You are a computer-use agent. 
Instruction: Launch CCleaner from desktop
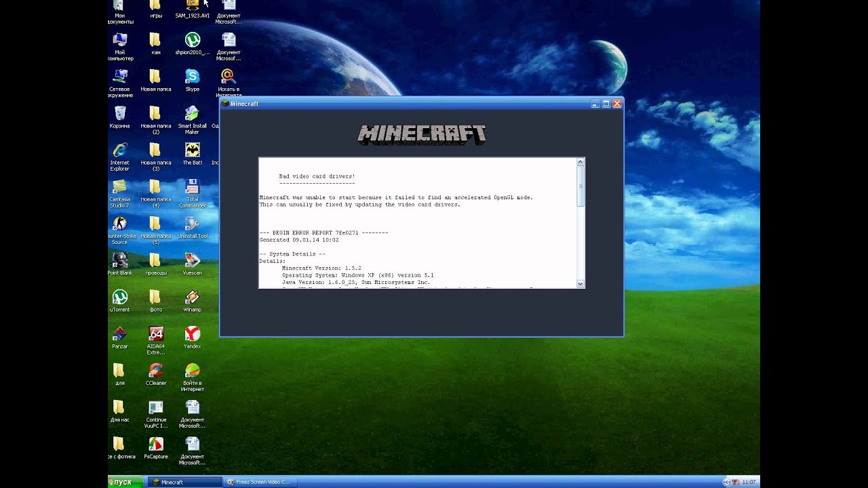[x=156, y=374]
